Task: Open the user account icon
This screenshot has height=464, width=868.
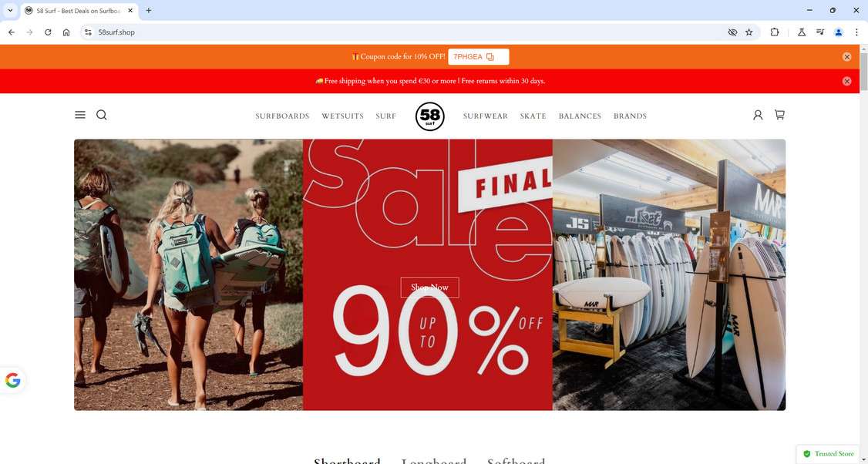Action: [x=758, y=115]
